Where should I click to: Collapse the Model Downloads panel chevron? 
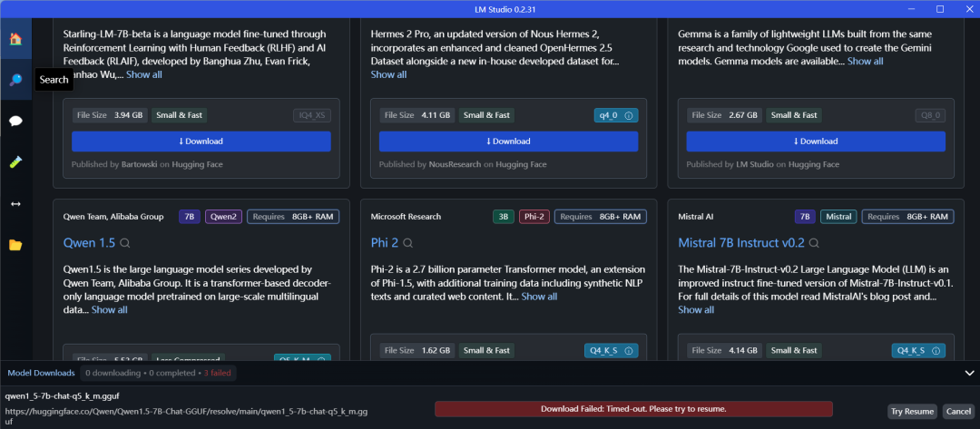coord(969,373)
